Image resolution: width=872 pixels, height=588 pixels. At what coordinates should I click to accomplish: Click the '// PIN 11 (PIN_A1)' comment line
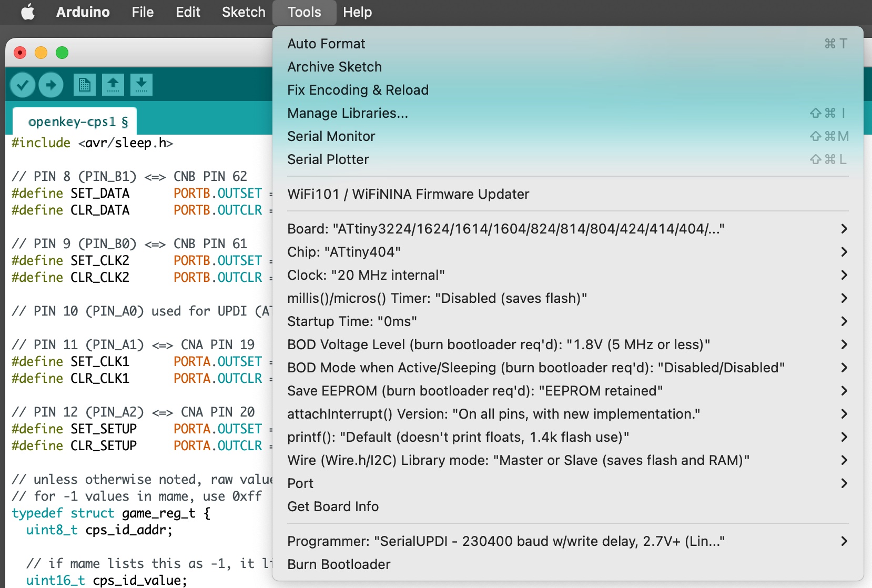click(x=133, y=345)
